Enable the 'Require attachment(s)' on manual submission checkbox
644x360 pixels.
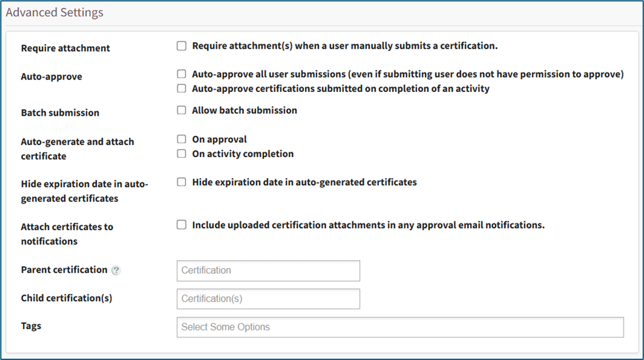click(x=182, y=46)
